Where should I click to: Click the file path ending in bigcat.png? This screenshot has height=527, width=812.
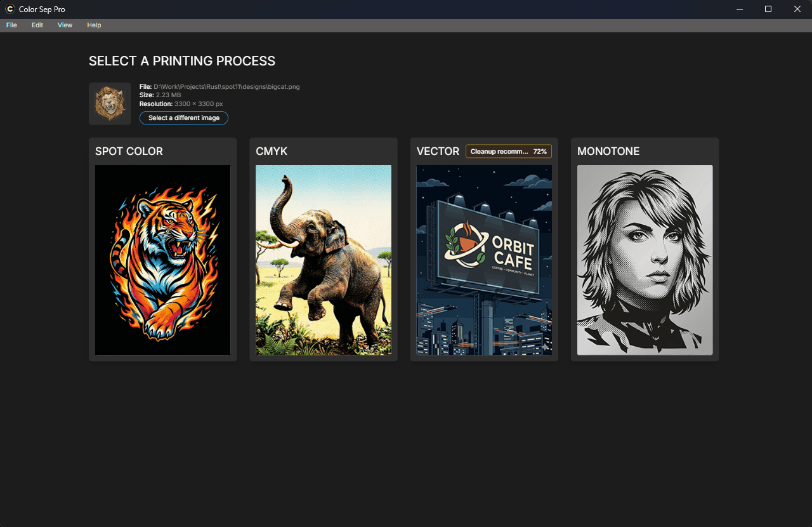tap(226, 86)
